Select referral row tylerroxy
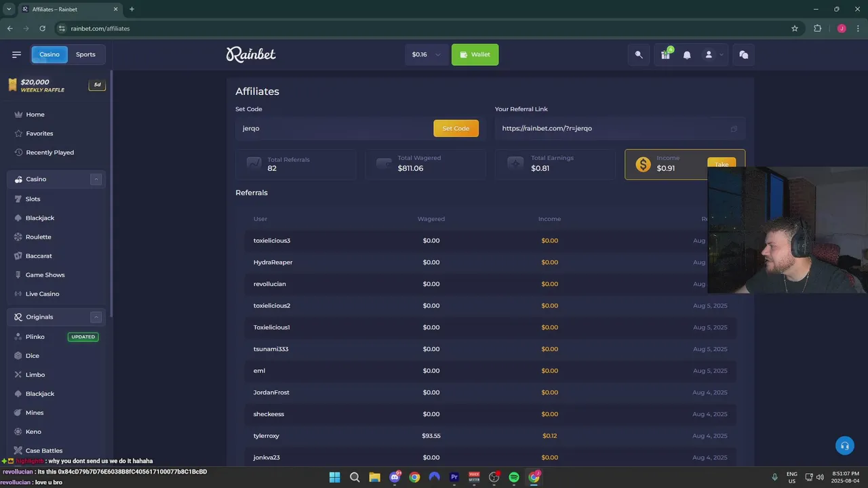 [x=490, y=436]
